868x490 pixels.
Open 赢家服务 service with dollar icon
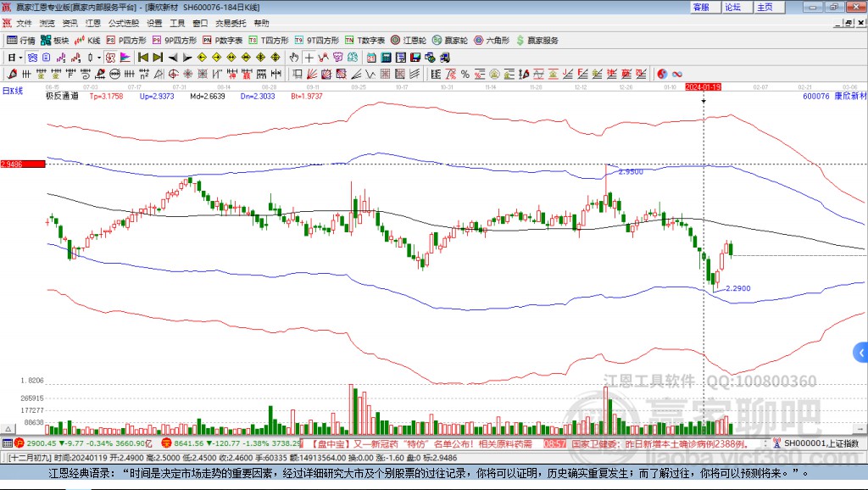click(537, 41)
